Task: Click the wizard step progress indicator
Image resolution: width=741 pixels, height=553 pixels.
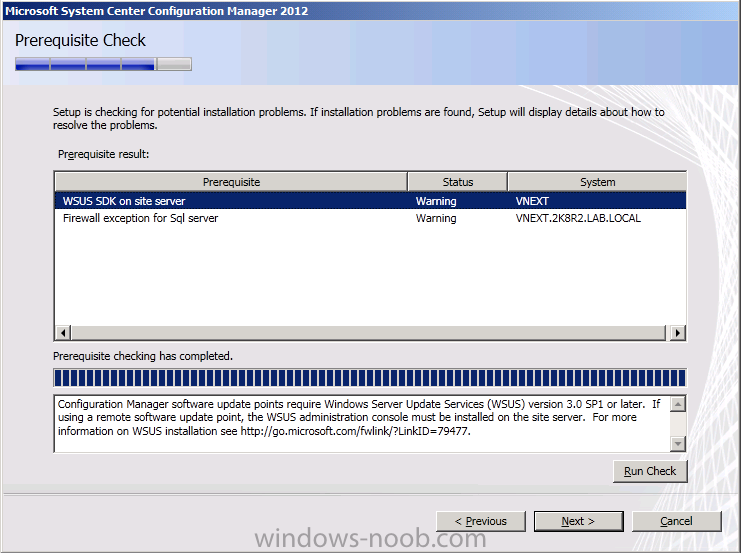Action: 103,64
